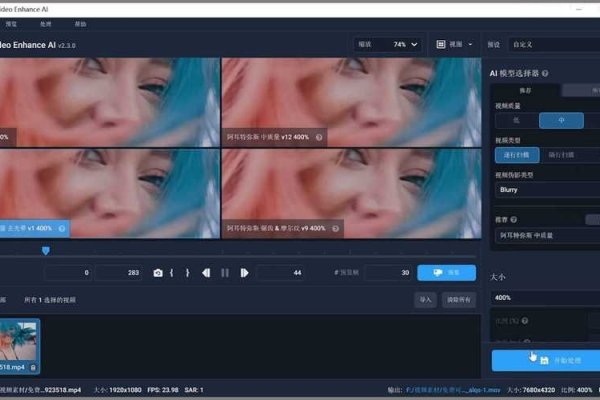Open the 处理 menu
This screenshot has width=600, height=400.
click(45, 24)
